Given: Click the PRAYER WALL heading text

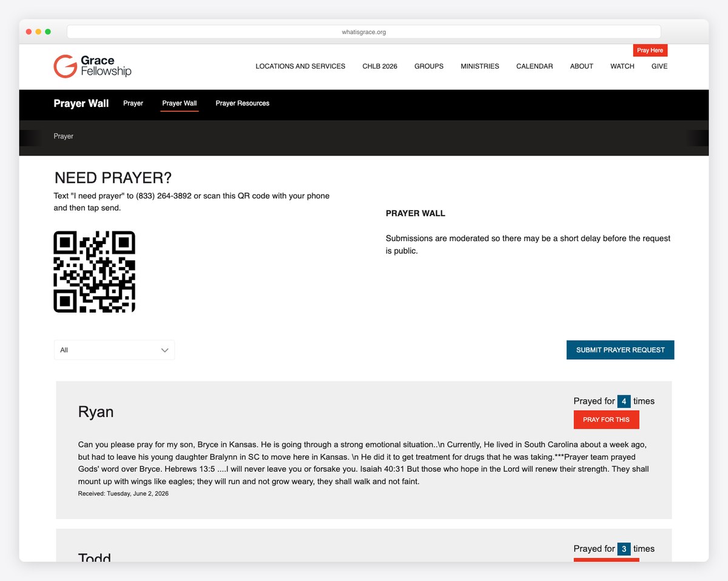Looking at the screenshot, I should (x=416, y=214).
